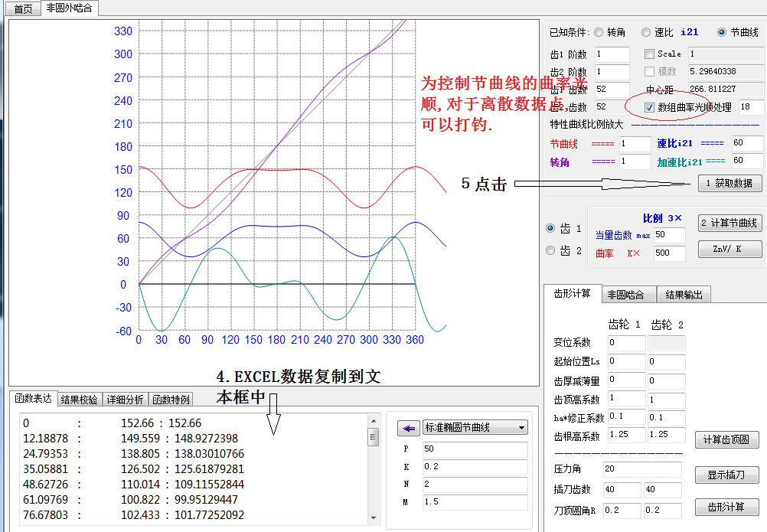The width and height of the screenshot is (767, 532).
Task: Click the data textbox scrollbar up arrow
Action: pyautogui.click(x=374, y=420)
